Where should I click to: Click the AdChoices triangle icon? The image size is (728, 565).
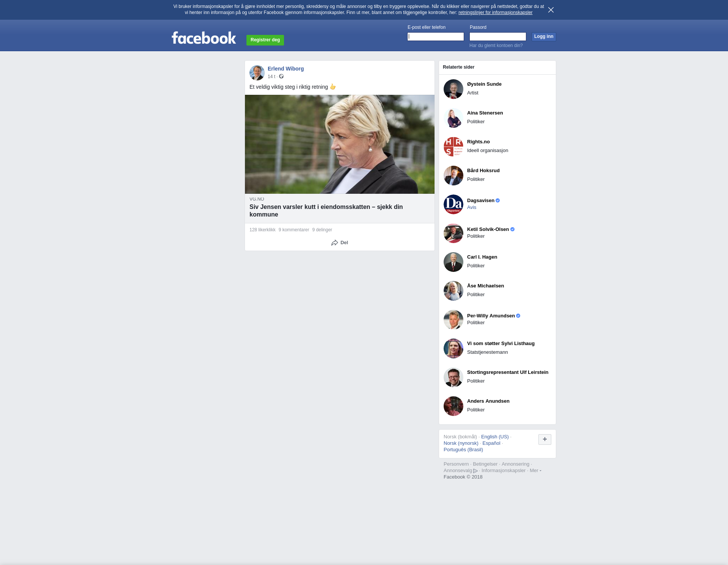[475, 471]
